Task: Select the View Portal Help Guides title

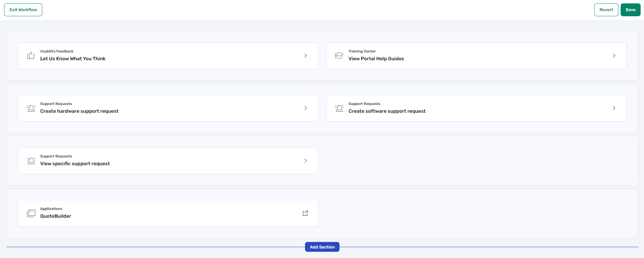Action: [x=376, y=59]
